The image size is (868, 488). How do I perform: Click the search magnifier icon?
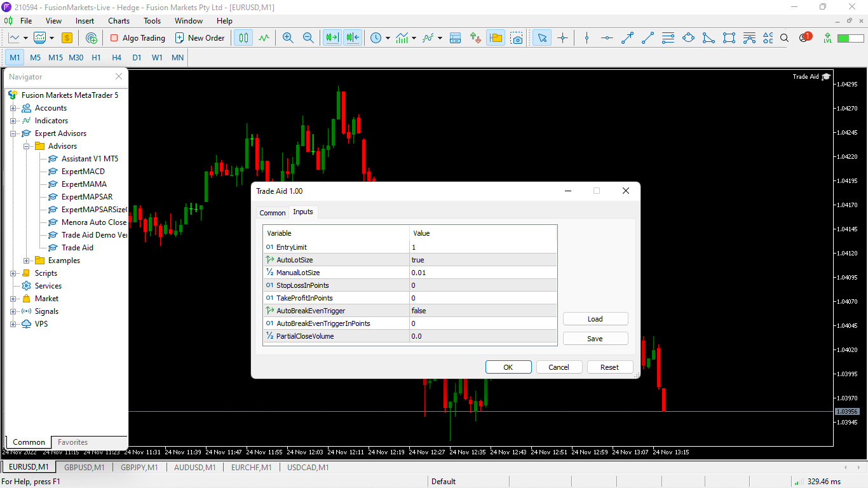pyautogui.click(x=784, y=38)
